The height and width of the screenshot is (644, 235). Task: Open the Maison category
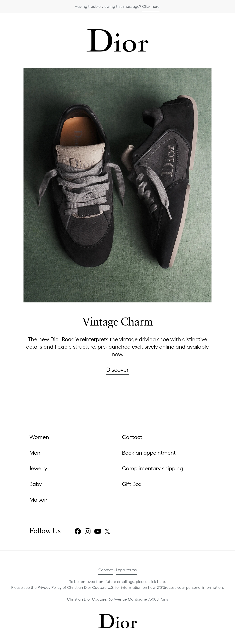pos(38,500)
